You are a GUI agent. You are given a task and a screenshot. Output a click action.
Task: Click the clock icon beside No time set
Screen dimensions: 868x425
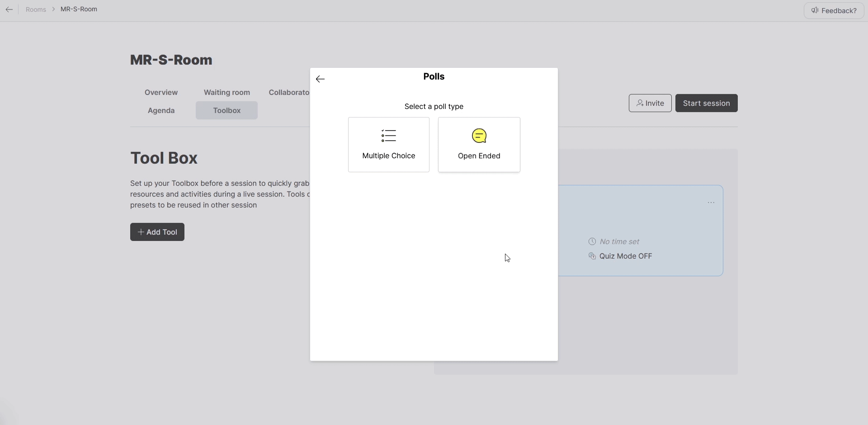coord(592,241)
